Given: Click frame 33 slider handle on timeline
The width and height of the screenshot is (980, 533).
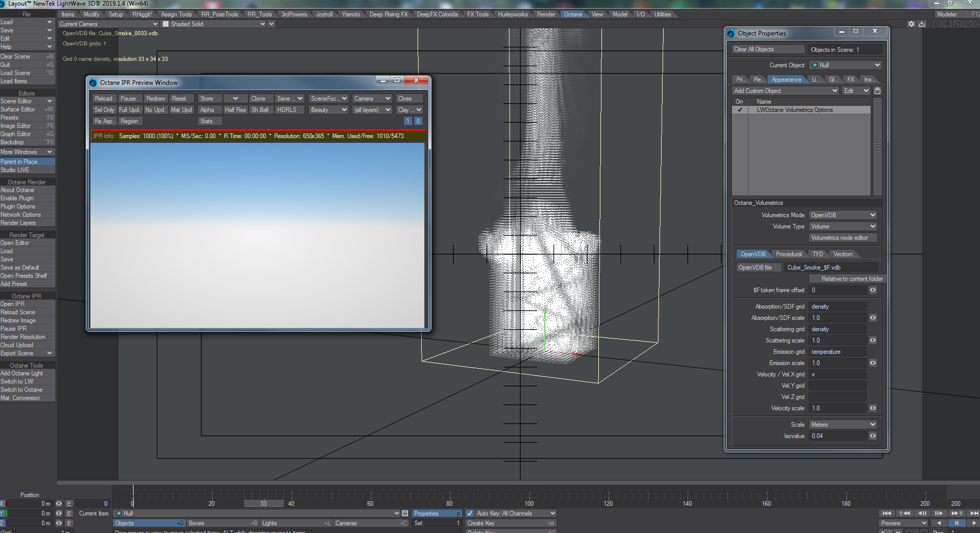Looking at the screenshot, I should click(263, 504).
